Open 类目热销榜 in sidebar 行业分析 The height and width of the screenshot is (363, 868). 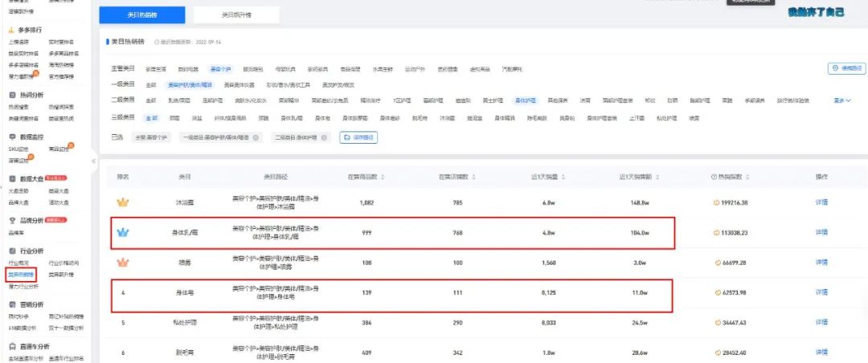21,275
